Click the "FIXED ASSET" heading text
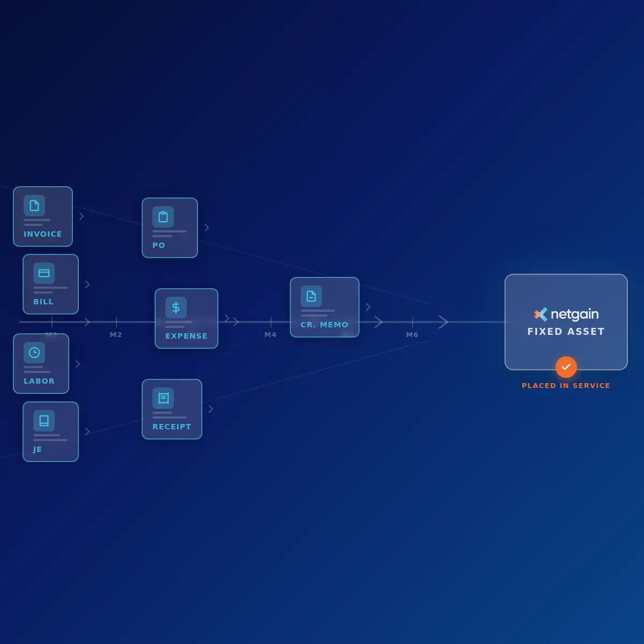The image size is (644, 644). pyautogui.click(x=566, y=332)
